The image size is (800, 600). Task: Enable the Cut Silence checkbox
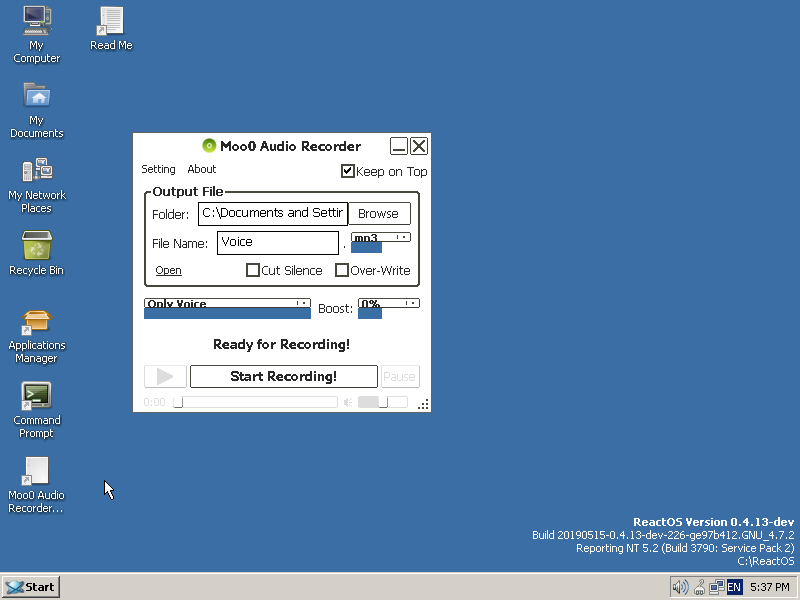pos(253,270)
